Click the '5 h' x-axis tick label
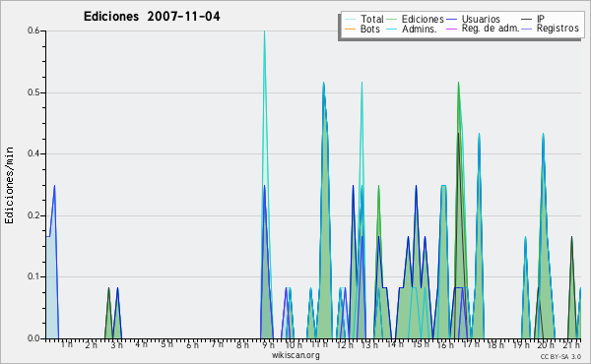591x364 pixels. click(167, 344)
